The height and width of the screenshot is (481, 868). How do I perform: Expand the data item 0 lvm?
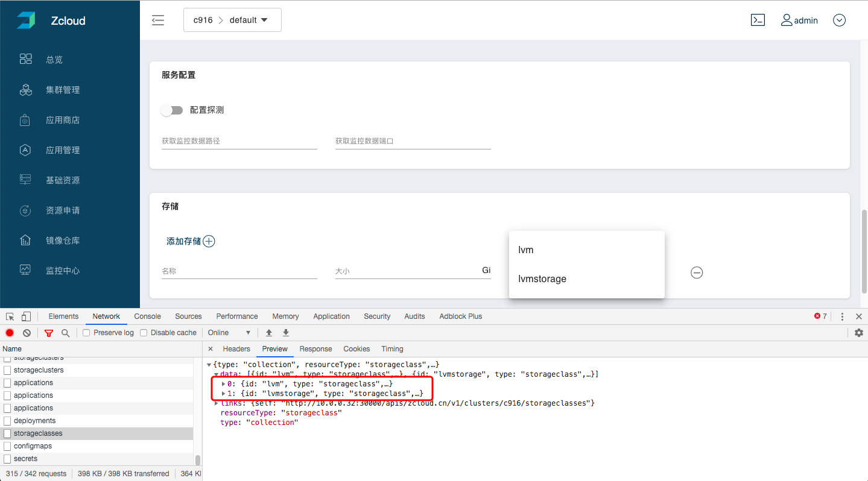pyautogui.click(x=224, y=384)
